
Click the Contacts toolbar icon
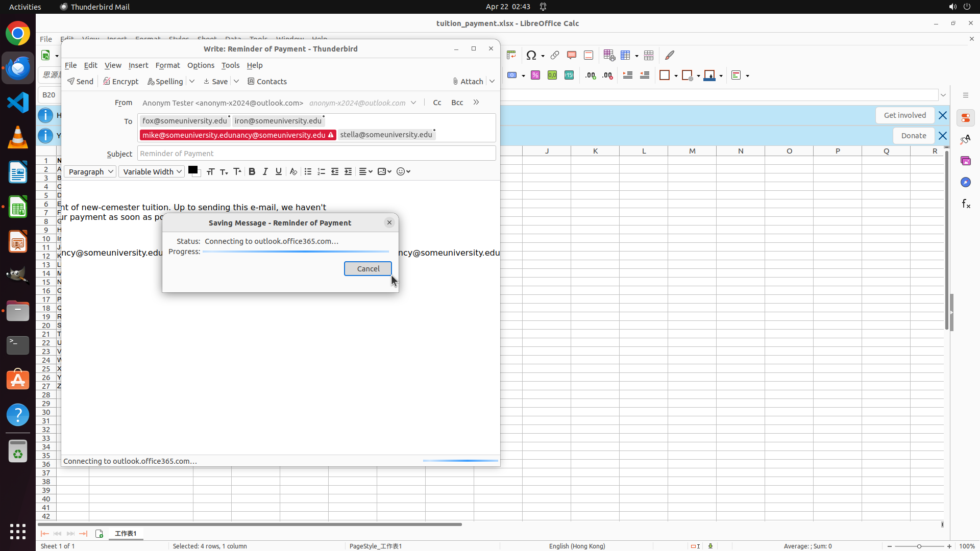point(267,82)
